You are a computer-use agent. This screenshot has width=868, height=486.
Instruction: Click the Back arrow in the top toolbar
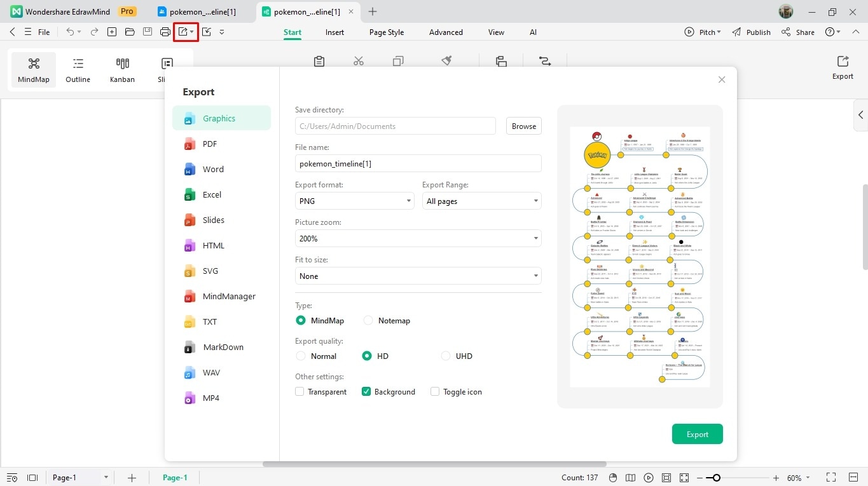pyautogui.click(x=13, y=32)
